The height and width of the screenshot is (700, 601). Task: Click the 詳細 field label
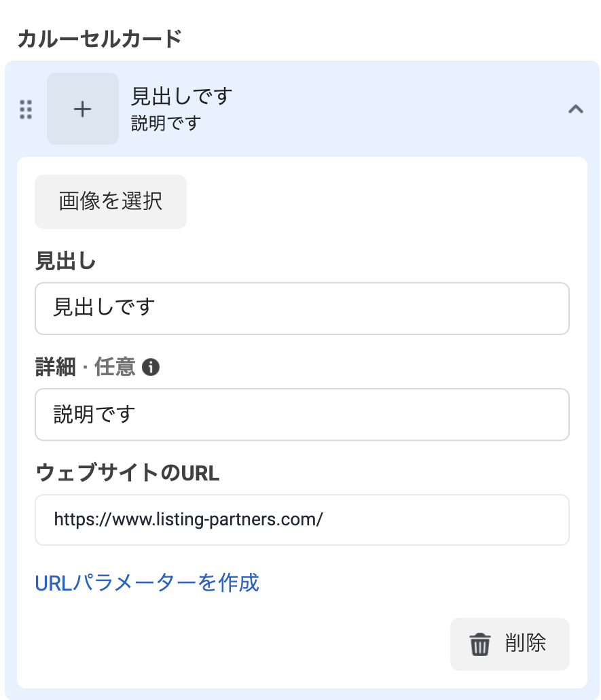(54, 368)
